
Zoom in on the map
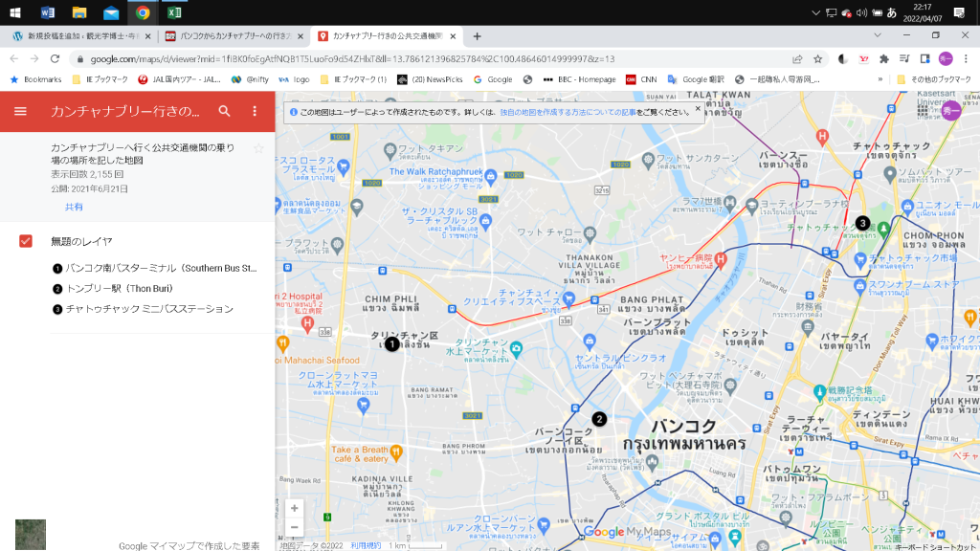(295, 509)
